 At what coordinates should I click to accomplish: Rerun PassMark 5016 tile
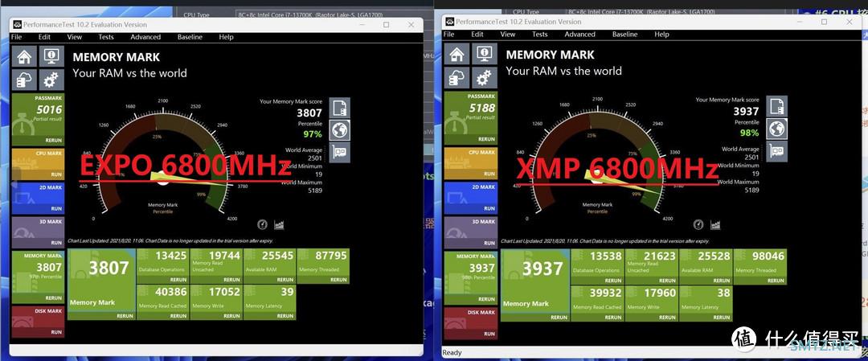pyautogui.click(x=54, y=140)
